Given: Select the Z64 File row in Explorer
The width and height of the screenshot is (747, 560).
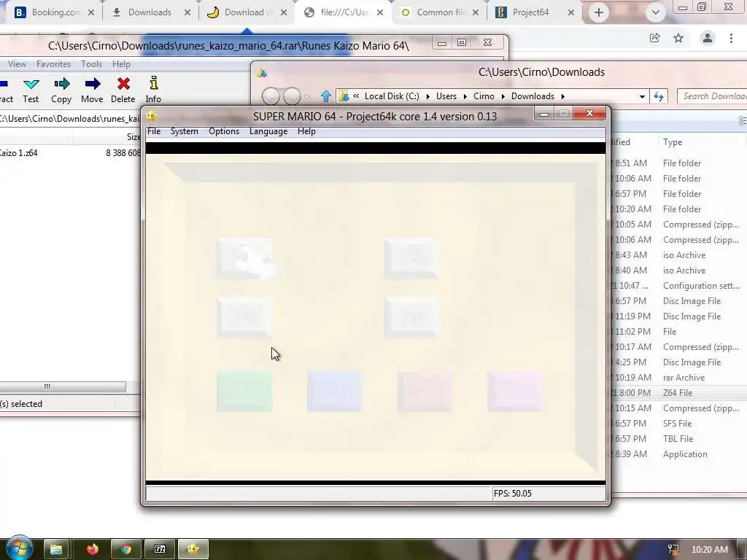Looking at the screenshot, I should (678, 393).
